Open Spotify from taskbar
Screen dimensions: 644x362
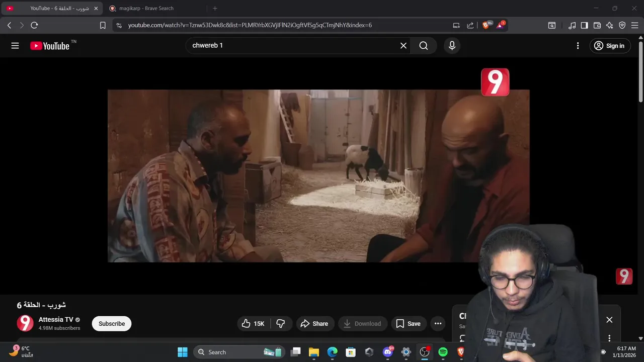[x=443, y=352]
